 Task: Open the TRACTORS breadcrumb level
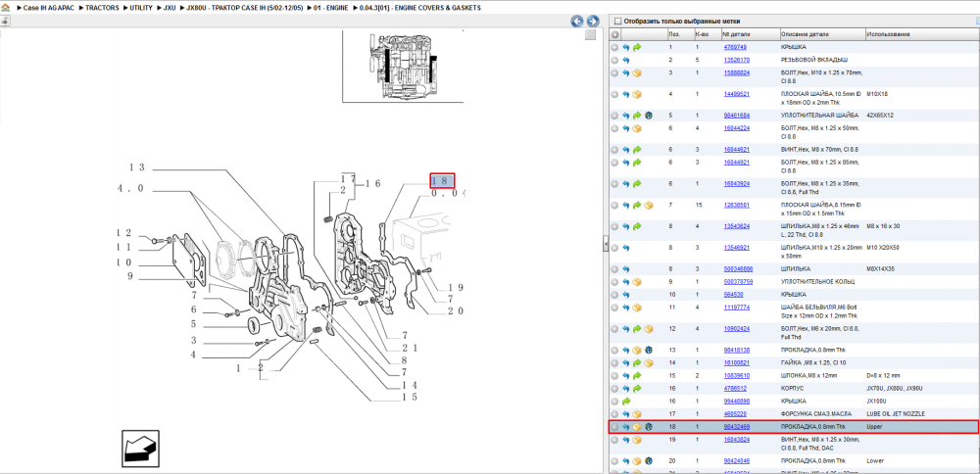(102, 8)
